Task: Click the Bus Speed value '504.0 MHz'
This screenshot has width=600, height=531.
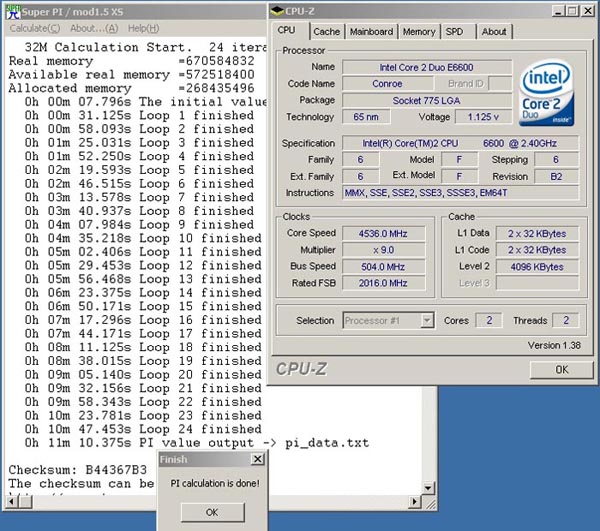Action: point(383,267)
